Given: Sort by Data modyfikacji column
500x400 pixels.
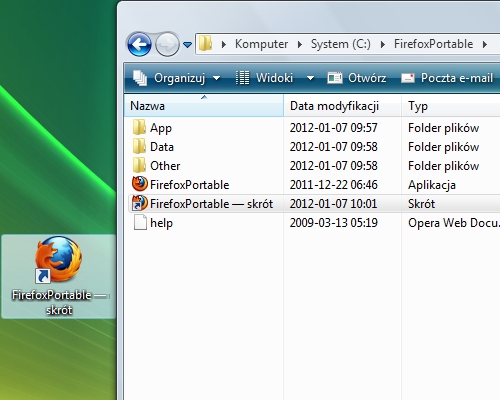Looking at the screenshot, I should [343, 106].
